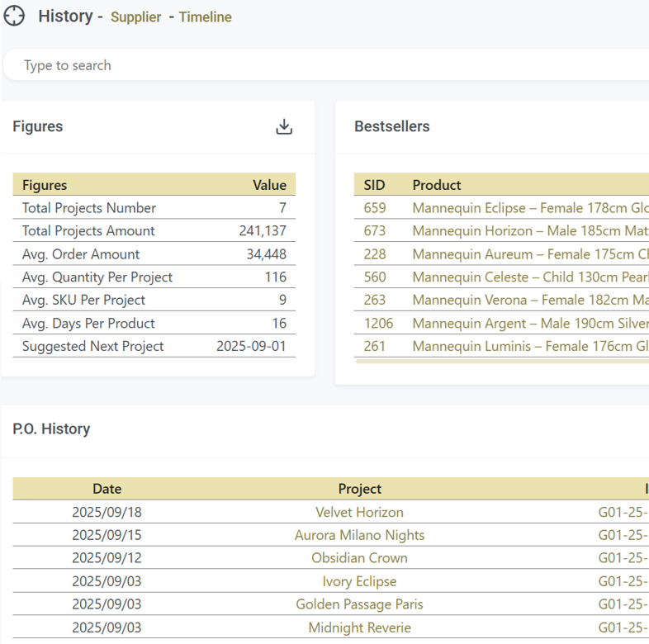Open the Supplier breadcrumb link
This screenshot has width=649, height=644.
(x=135, y=17)
